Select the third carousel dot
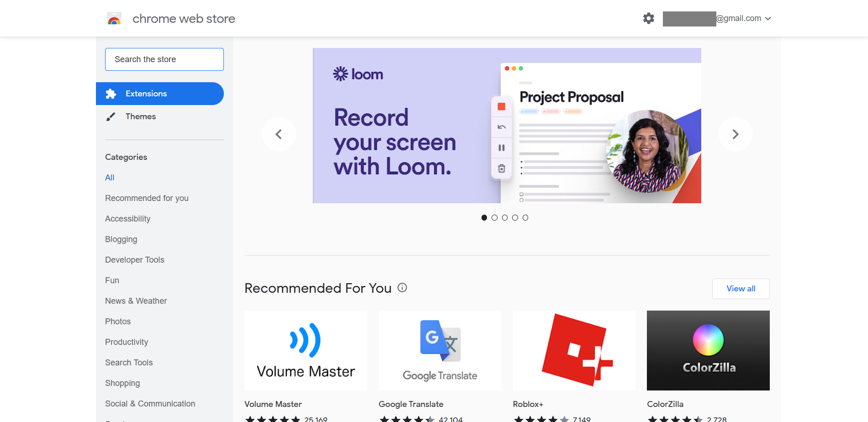The height and width of the screenshot is (422, 868). tap(505, 218)
